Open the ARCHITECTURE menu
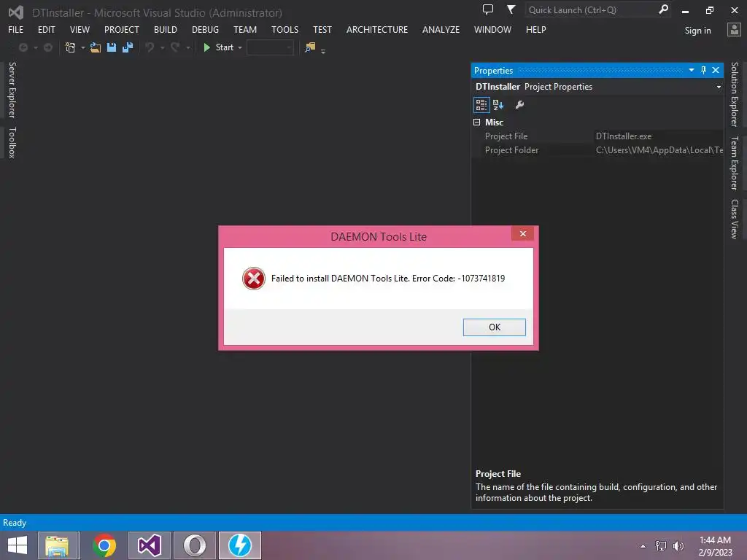747x560 pixels. pos(377,29)
